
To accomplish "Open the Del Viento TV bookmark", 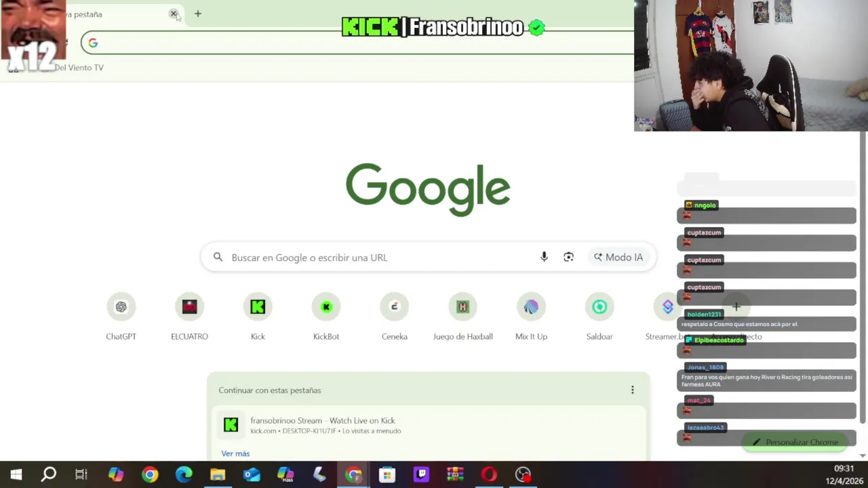I will click(x=79, y=67).
